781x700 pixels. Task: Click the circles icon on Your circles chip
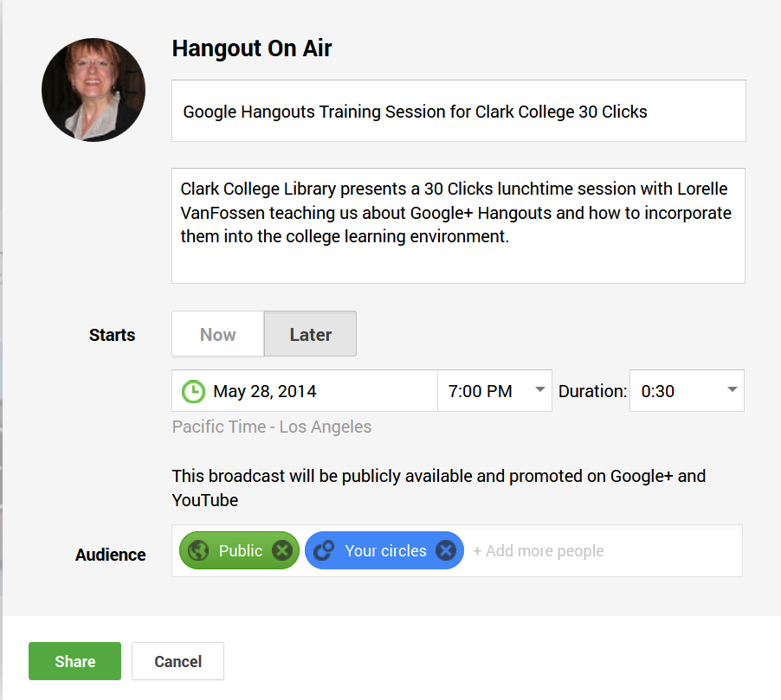[x=324, y=550]
